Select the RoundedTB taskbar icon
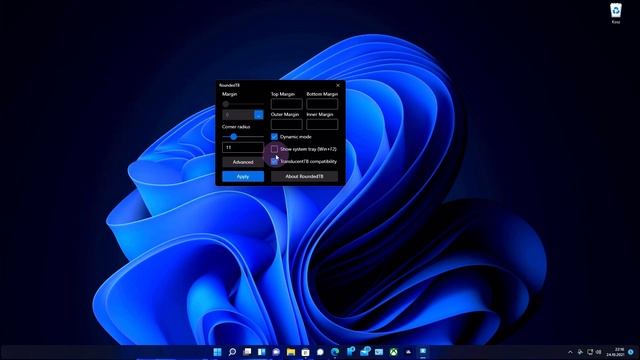The height and width of the screenshot is (360, 640). click(x=423, y=351)
